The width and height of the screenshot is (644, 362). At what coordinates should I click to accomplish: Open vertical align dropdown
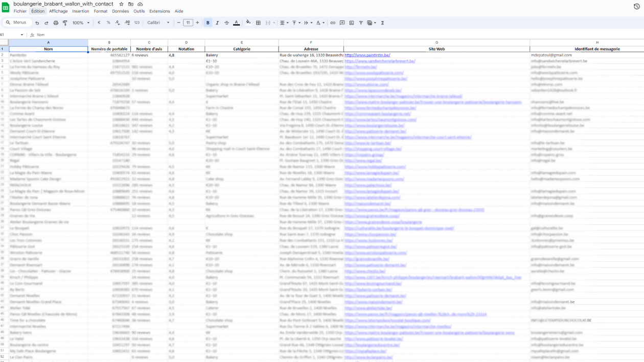[x=296, y=23]
